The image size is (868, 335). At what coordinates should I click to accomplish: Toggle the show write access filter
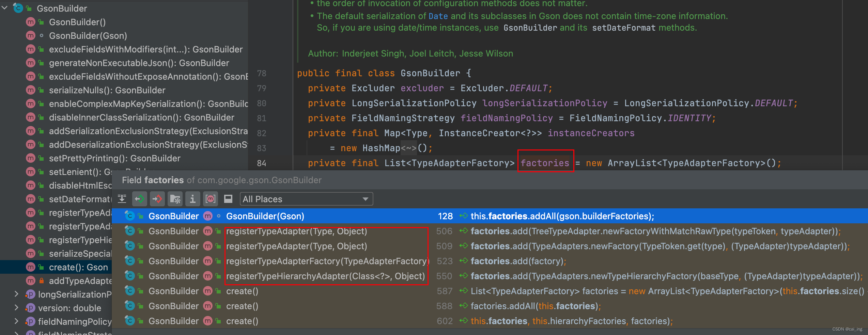tap(157, 199)
